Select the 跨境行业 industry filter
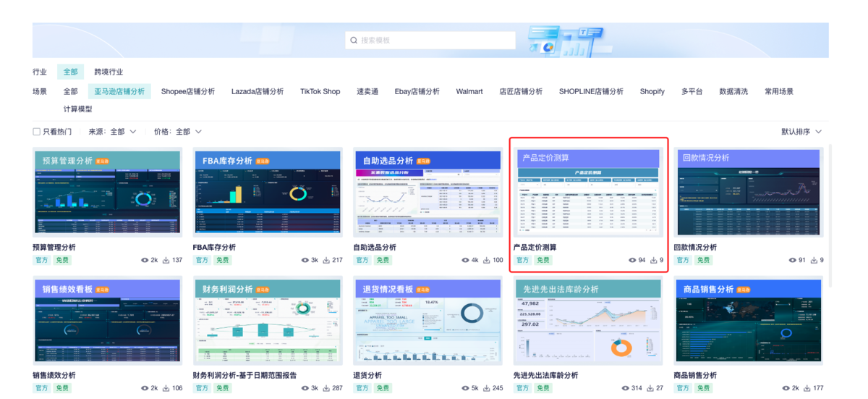The height and width of the screenshot is (399, 868). tap(109, 72)
